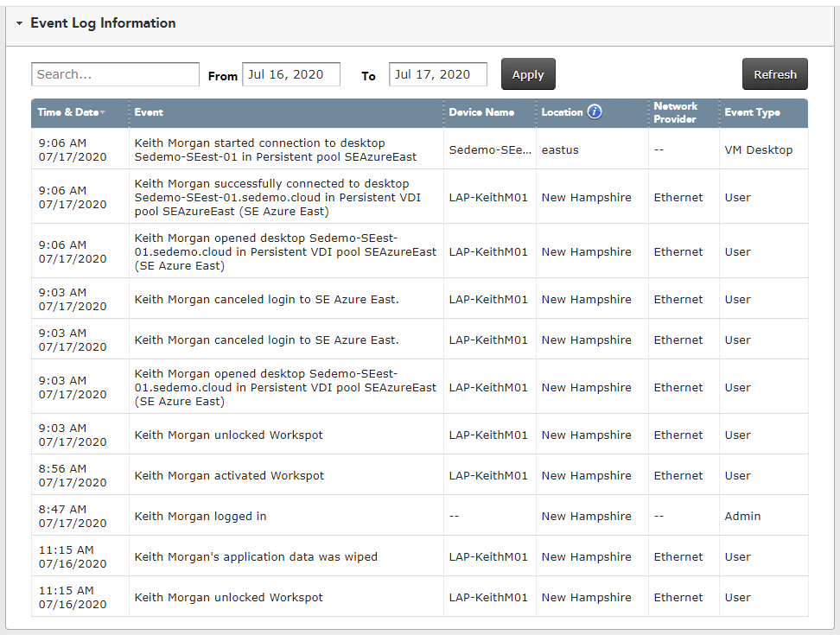
Task: Click the Apply button
Action: [528, 74]
